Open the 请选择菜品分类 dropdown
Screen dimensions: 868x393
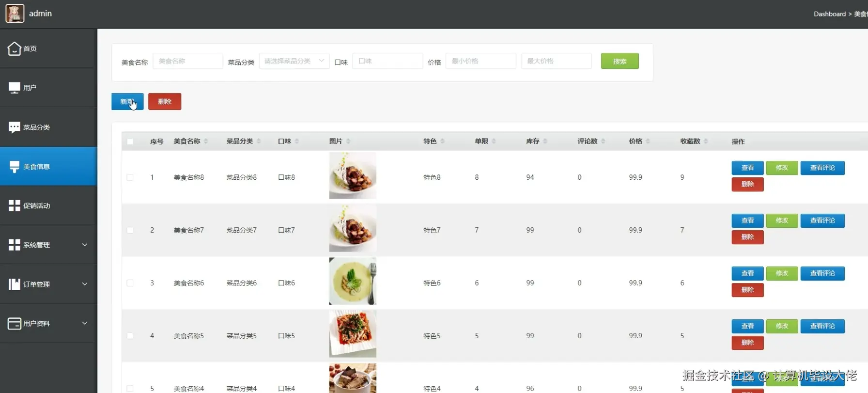(294, 61)
